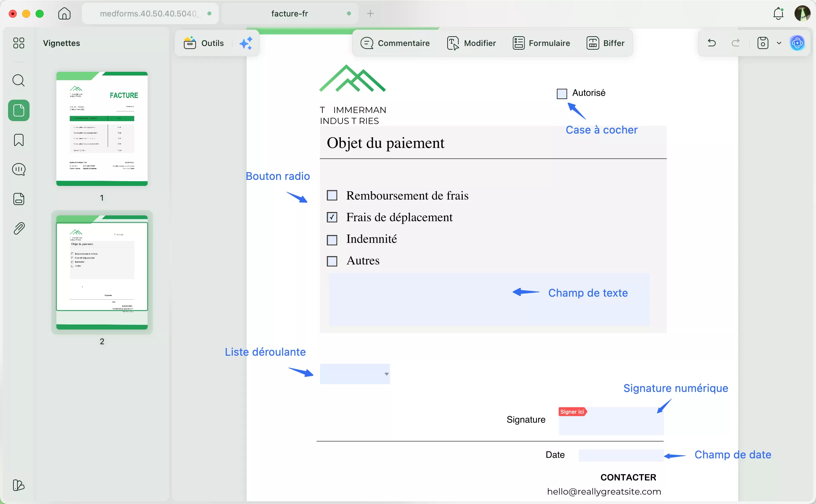Switch to Commentaire mode
Viewport: 816px width, 504px height.
tap(395, 43)
